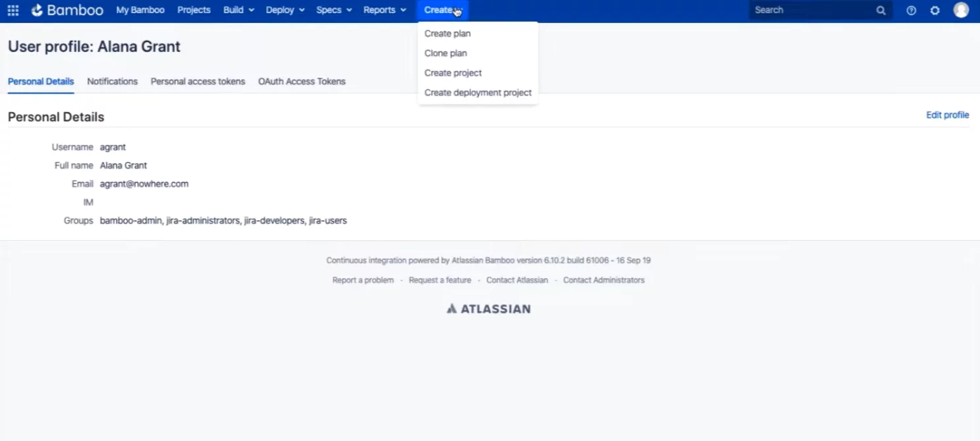980x441 pixels.
Task: Expand the Reports dropdown menu
Action: click(x=385, y=11)
